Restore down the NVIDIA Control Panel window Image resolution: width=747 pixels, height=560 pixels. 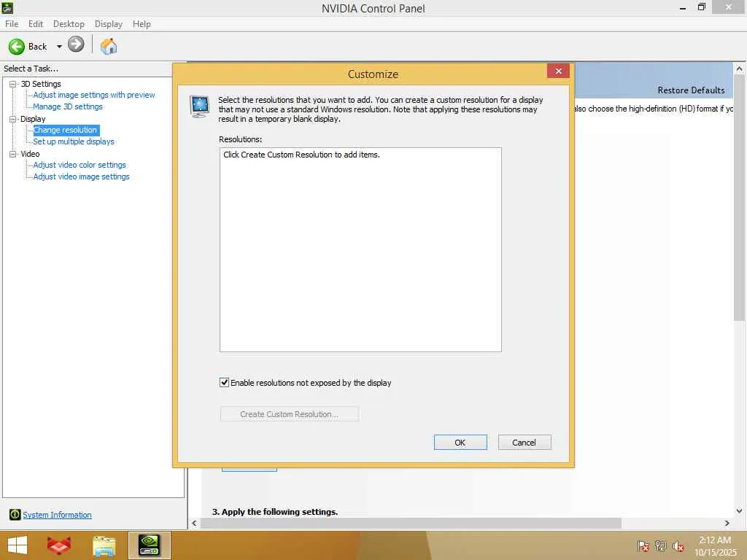coord(701,7)
